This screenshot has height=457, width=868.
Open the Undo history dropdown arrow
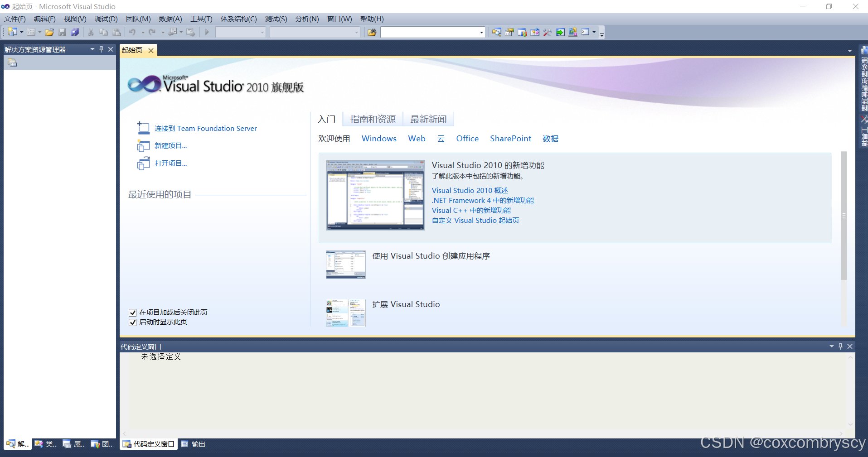(142, 32)
